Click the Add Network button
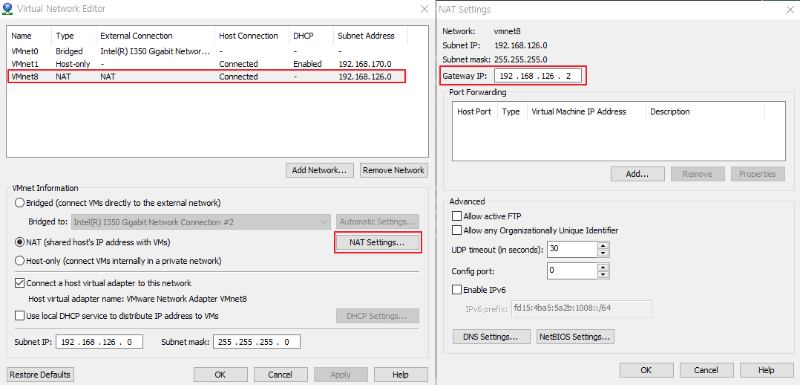Image resolution: width=800 pixels, height=385 pixels. [319, 170]
